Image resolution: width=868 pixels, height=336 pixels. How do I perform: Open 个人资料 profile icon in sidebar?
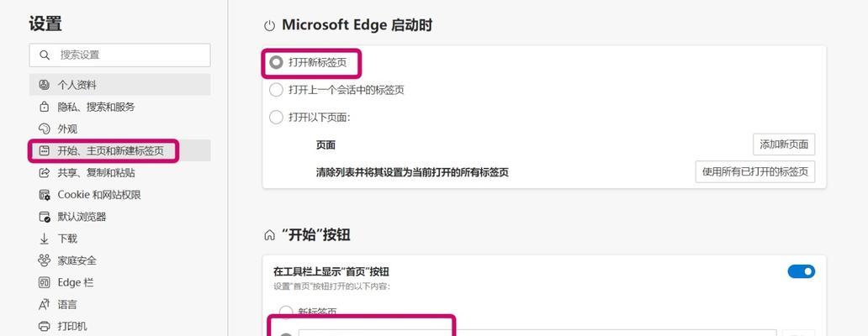(x=45, y=85)
